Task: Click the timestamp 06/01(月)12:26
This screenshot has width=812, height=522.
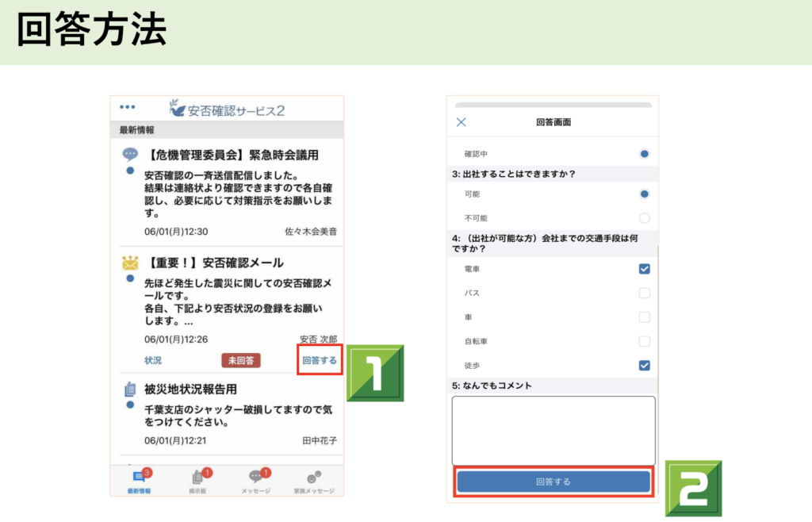Action: point(176,340)
